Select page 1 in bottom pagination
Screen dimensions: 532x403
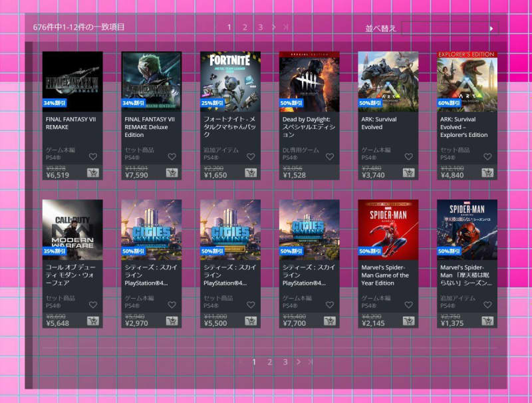tap(254, 362)
